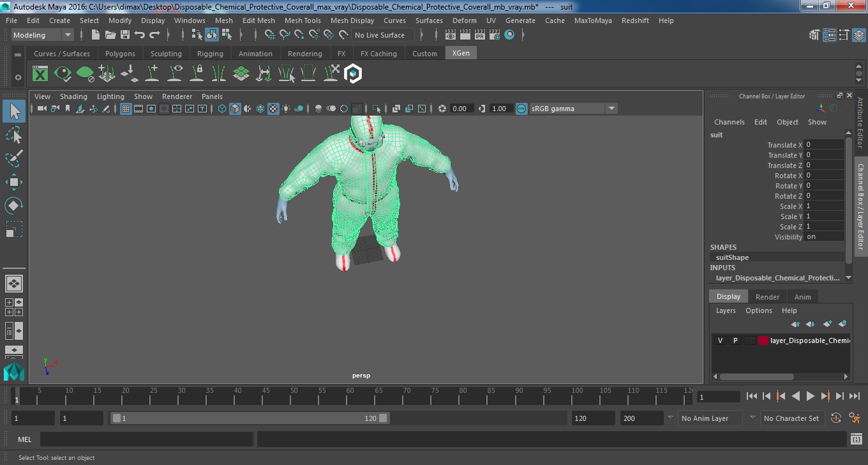Open render settings clapperboard with gear icon
Viewport: 868px width, 465px height.
click(495, 35)
